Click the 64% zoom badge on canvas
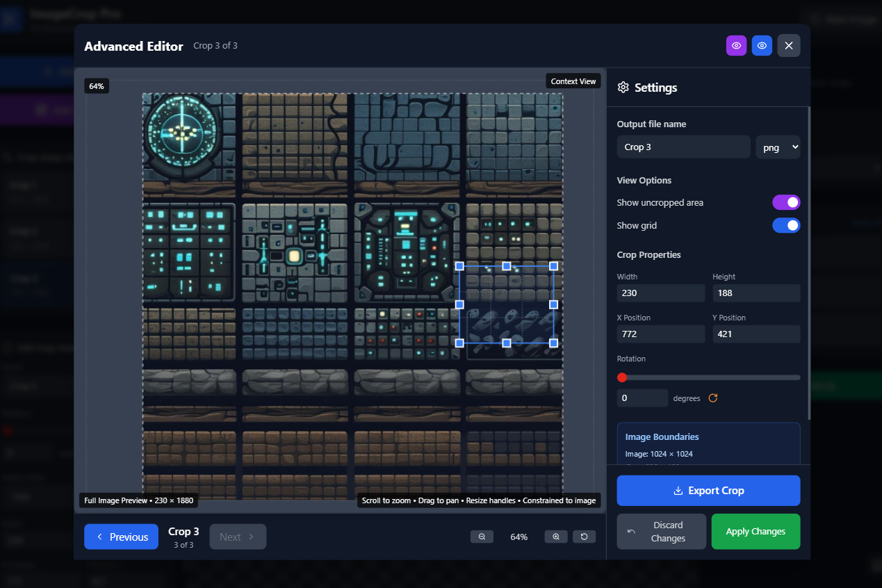882x588 pixels. (97, 86)
